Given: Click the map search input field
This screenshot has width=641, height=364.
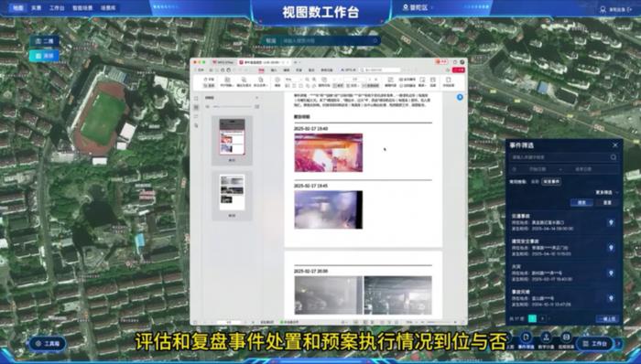Looking at the screenshot, I should pos(327,41).
